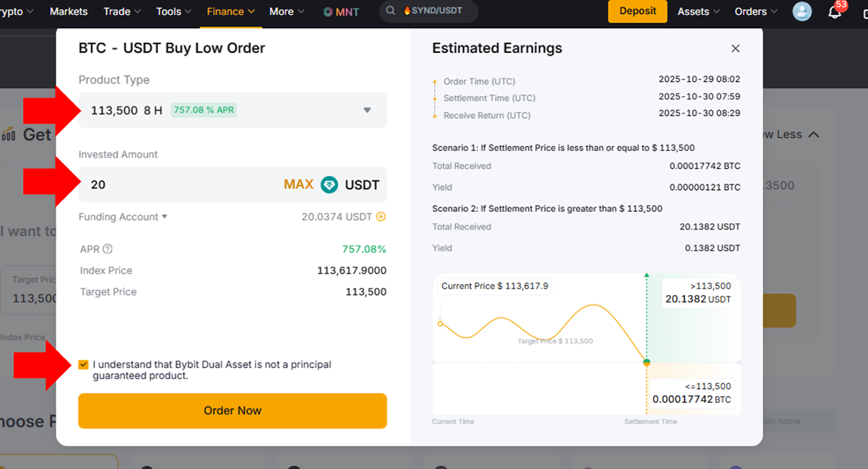Image resolution: width=868 pixels, height=469 pixels.
Task: Open the Assets dropdown
Action: coord(699,11)
